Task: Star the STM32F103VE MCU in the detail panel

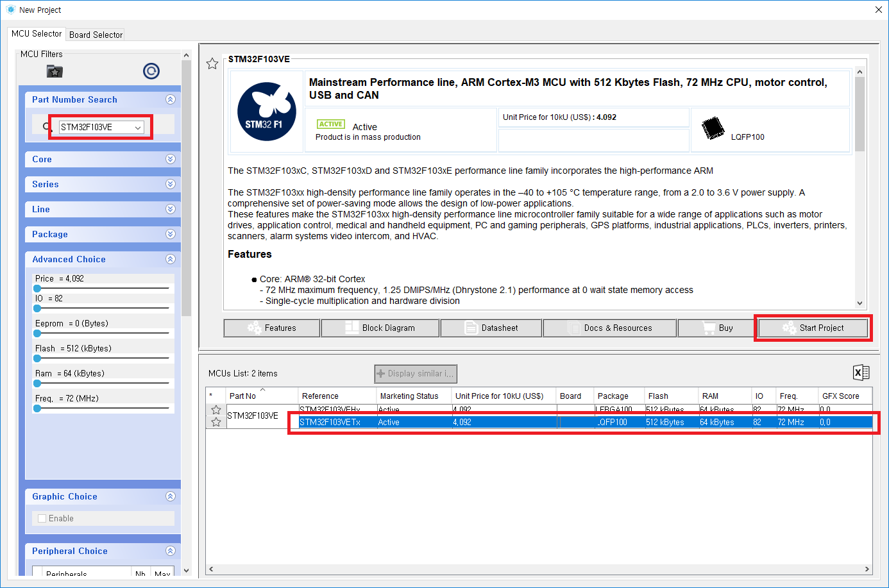Action: pos(212,63)
